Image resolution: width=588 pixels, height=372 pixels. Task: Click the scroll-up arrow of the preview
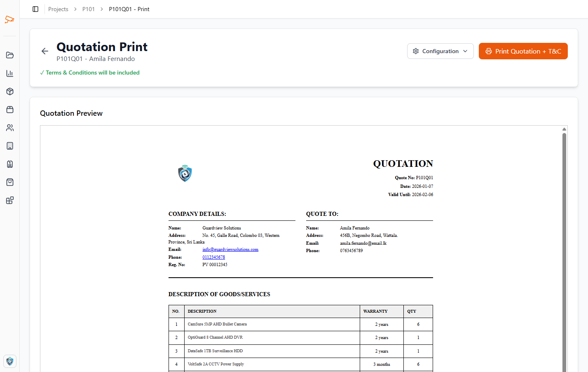tap(564, 129)
